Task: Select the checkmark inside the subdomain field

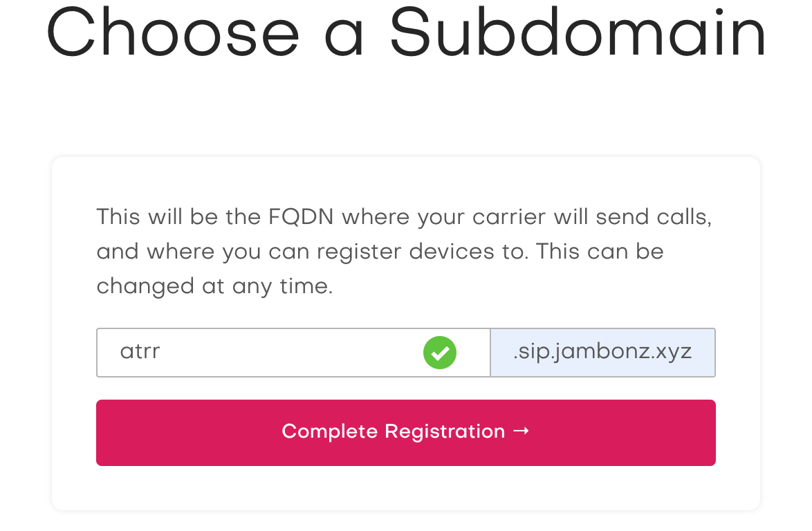Action: point(439,353)
